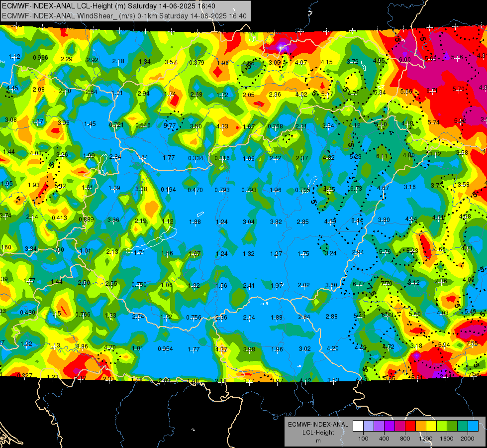Click the wind shear value 0.768

(276, 126)
